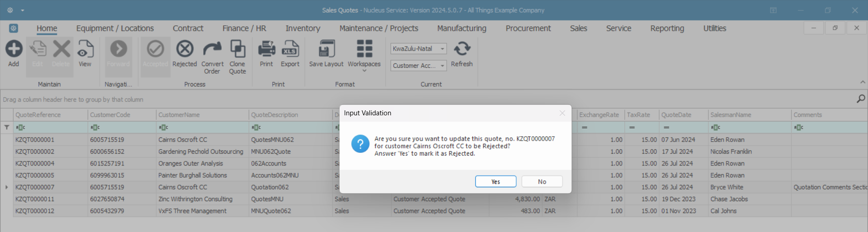Open the Inventory ribbon tab
868x232 pixels.
302,28
